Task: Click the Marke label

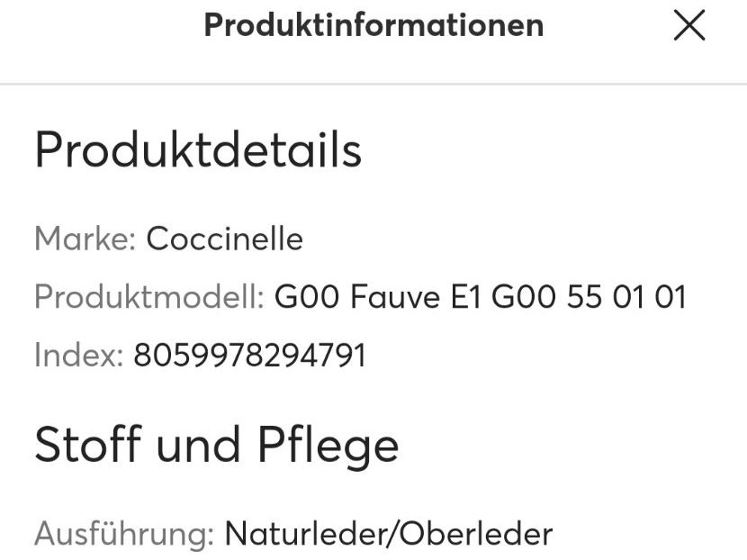Action: [85, 239]
